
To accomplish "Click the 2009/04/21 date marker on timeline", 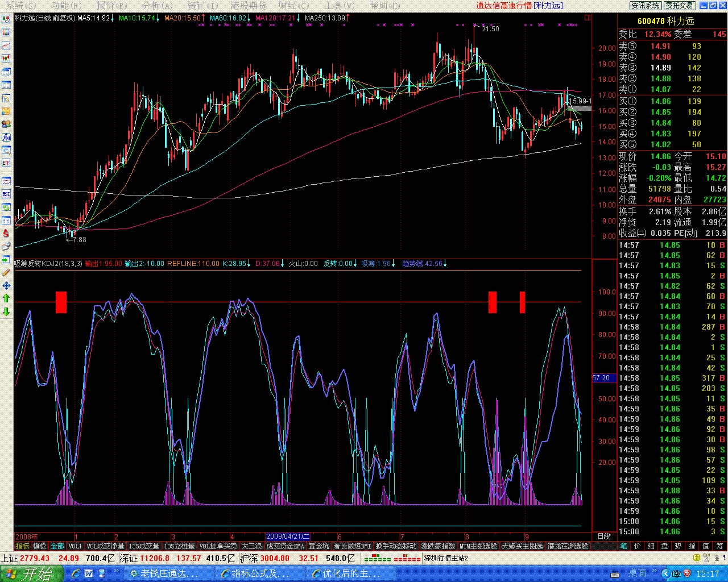I will pyautogui.click(x=288, y=537).
